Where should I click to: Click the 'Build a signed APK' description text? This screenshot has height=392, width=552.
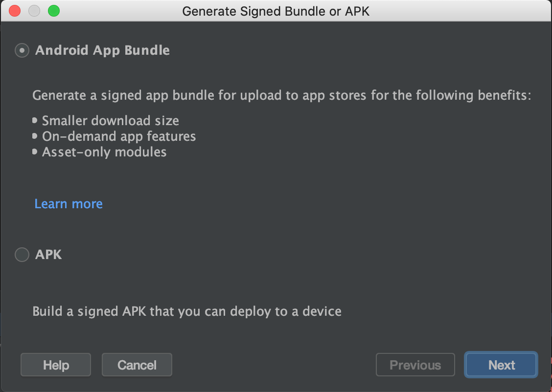[187, 311]
